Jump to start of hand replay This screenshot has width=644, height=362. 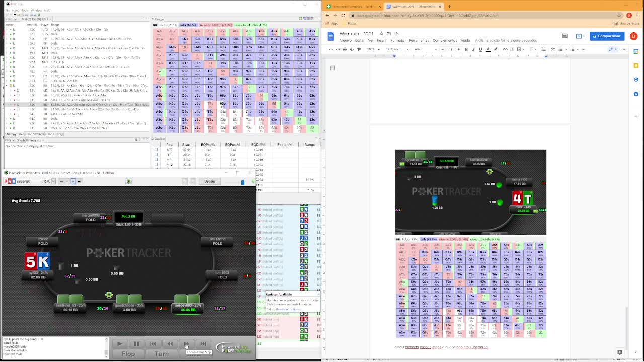pyautogui.click(x=153, y=344)
